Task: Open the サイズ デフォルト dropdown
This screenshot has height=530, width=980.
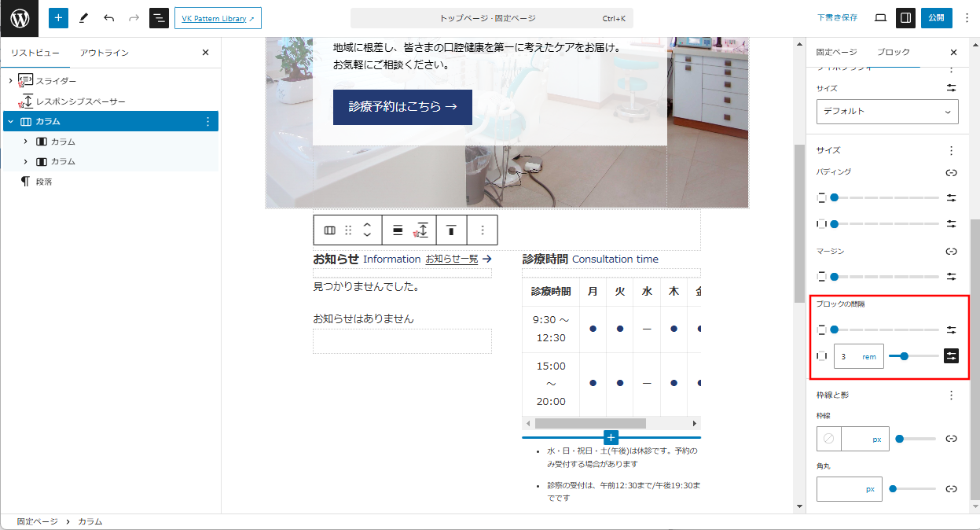Action: click(887, 112)
